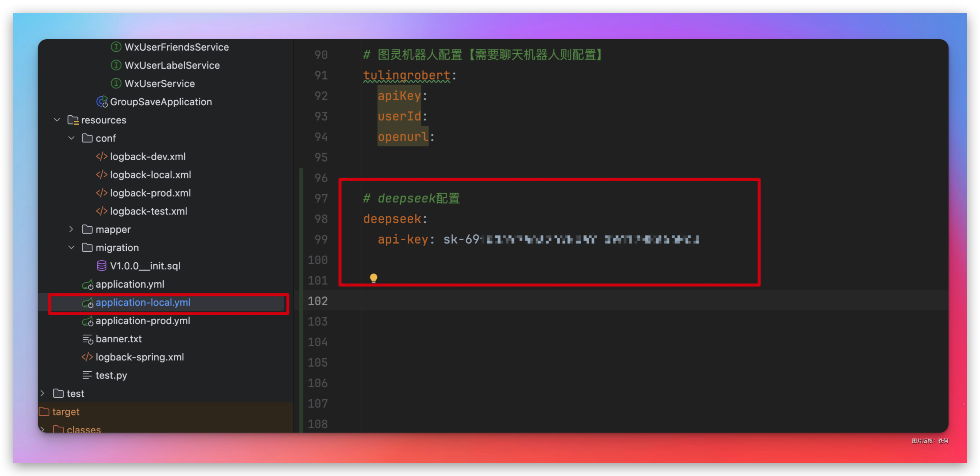Click the banner.txt file type icon
Image resolution: width=980 pixels, height=476 pixels.
[x=87, y=339]
